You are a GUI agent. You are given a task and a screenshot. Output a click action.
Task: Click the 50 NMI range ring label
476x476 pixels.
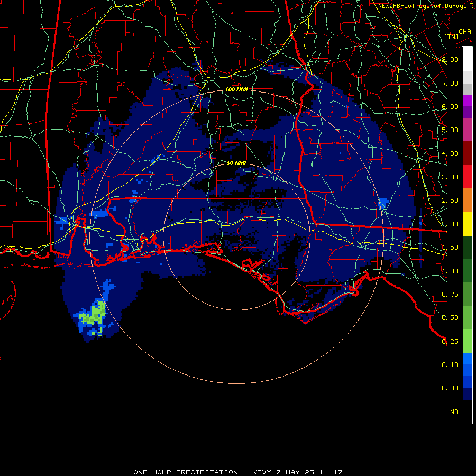(236, 163)
